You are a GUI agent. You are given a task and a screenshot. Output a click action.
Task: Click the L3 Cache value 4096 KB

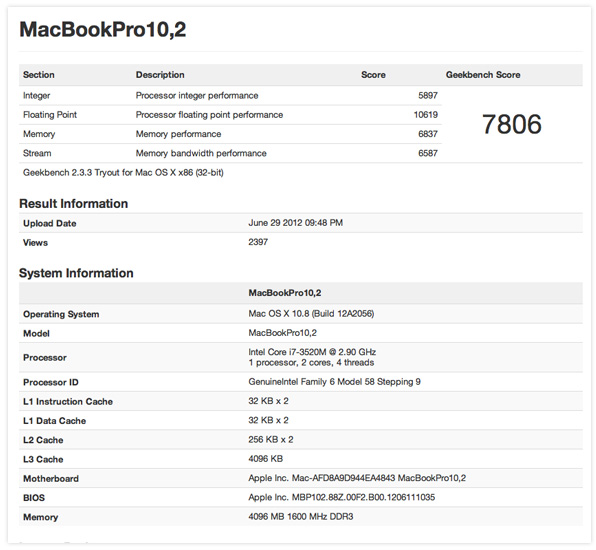(265, 459)
